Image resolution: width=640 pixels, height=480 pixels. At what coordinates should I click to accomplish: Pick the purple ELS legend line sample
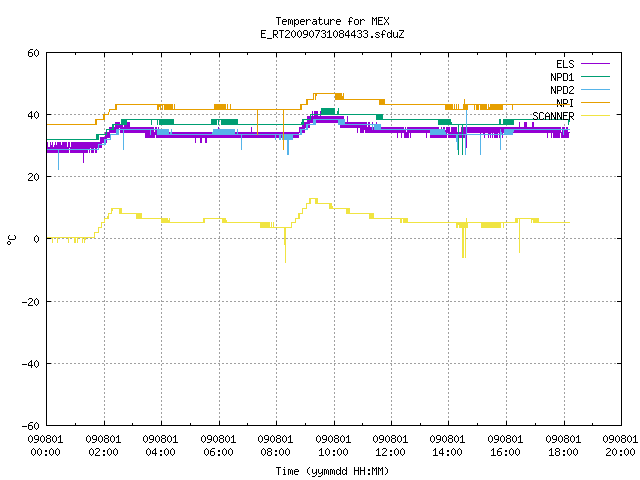pos(595,64)
